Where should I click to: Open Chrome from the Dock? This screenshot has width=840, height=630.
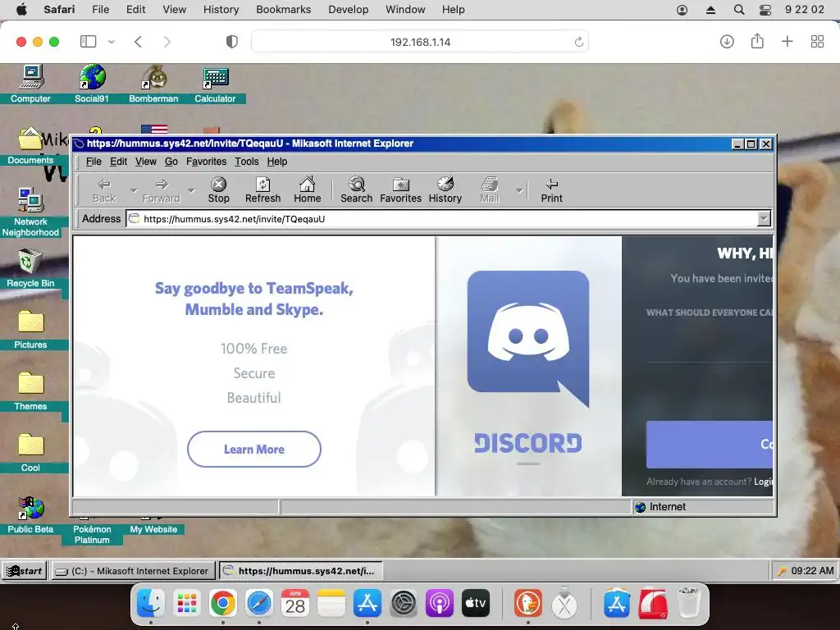[223, 604]
